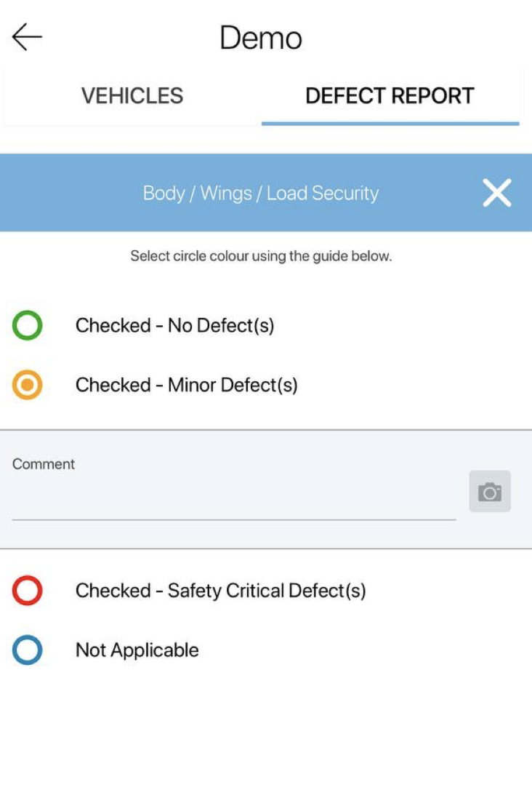Switch to the VEHICLES tab
This screenshot has height=806, width=532.
coord(132,96)
